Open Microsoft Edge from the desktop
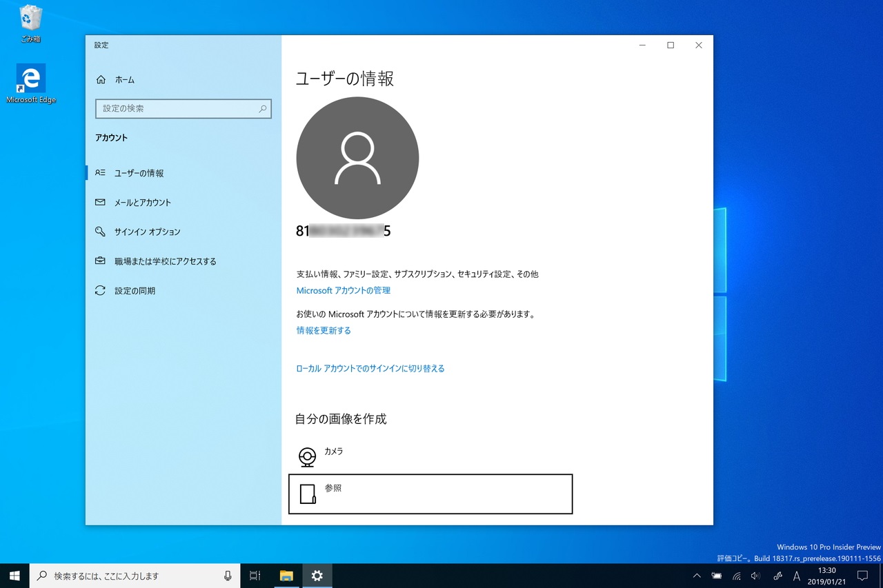This screenshot has height=588, width=883. click(x=30, y=77)
